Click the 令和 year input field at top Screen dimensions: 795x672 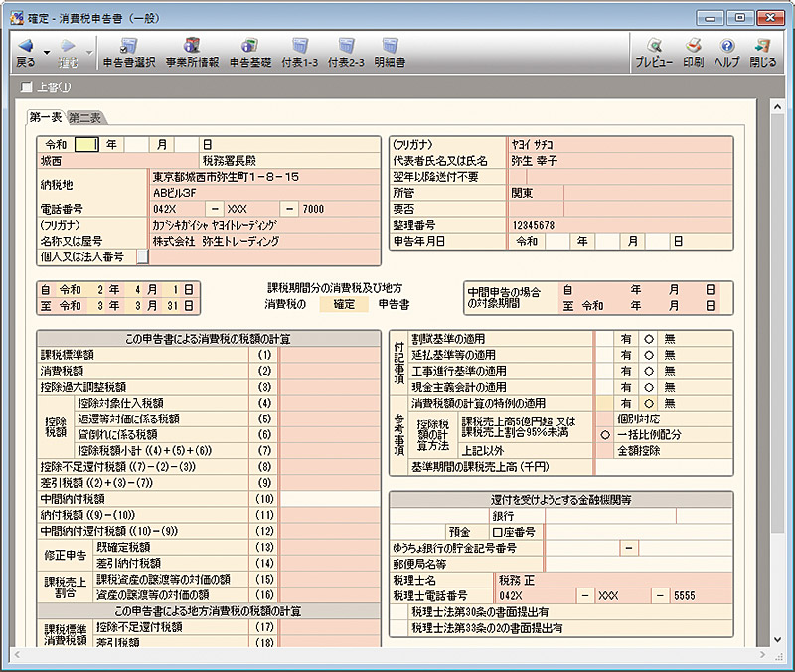(86, 145)
